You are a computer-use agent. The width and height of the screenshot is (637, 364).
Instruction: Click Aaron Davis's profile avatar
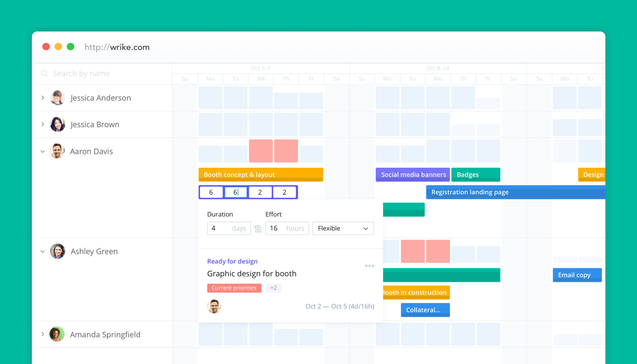coord(57,151)
